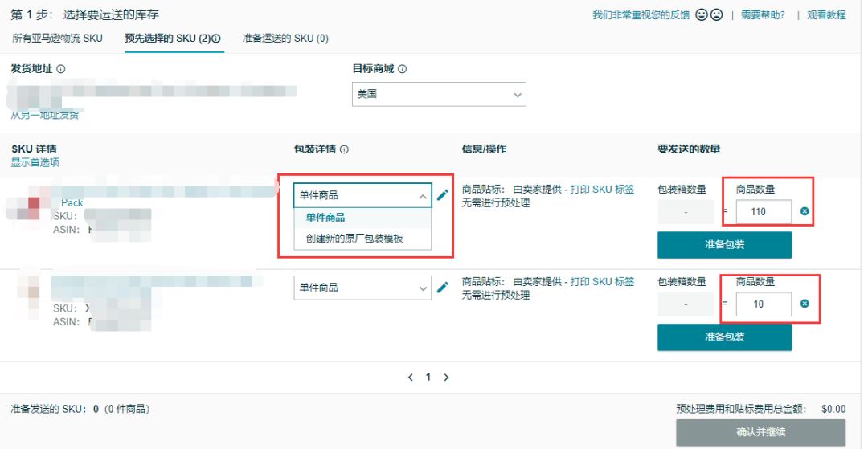This screenshot has height=449, width=868.
Task: Click 准备包装 button for first SKU
Action: coord(725,245)
